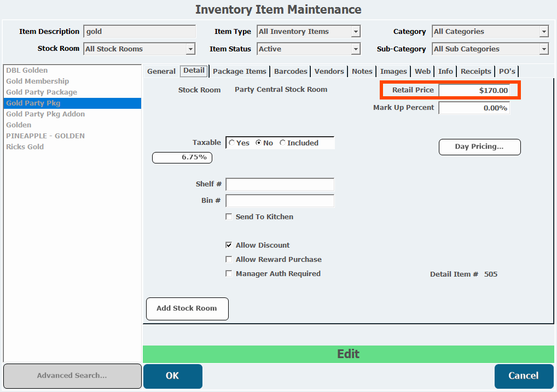
Task: Choose the Included taxable radio button
Action: point(283,143)
